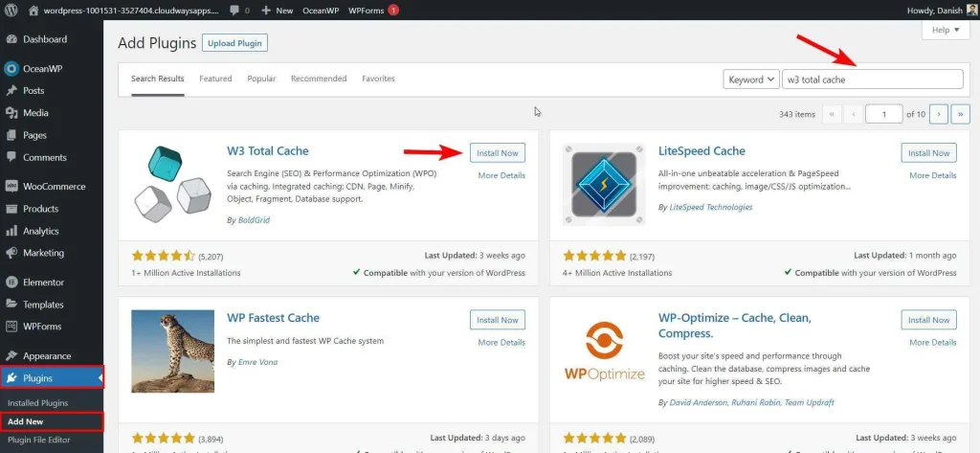Install LiteSpeed Cache now
The width and height of the screenshot is (980, 453).
point(928,153)
